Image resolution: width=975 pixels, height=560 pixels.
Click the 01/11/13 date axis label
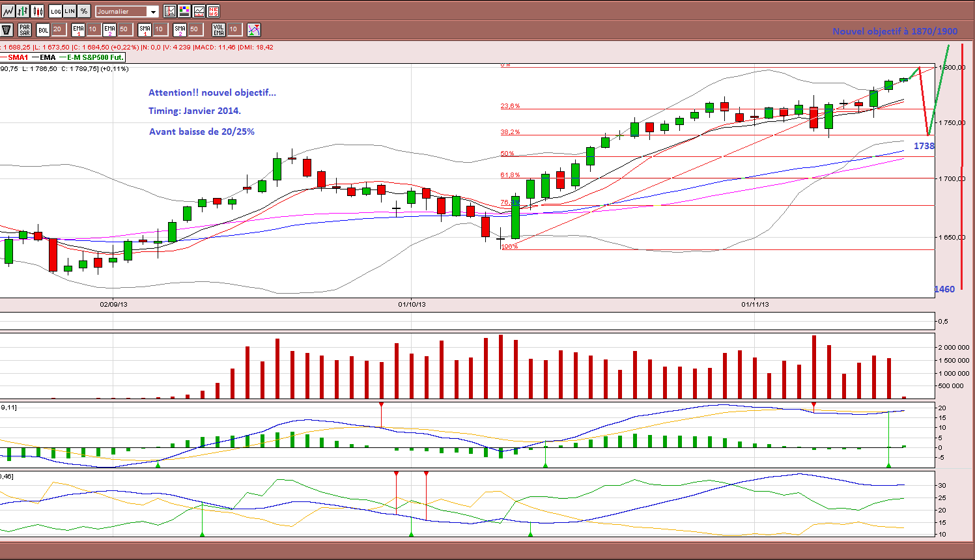tap(755, 304)
